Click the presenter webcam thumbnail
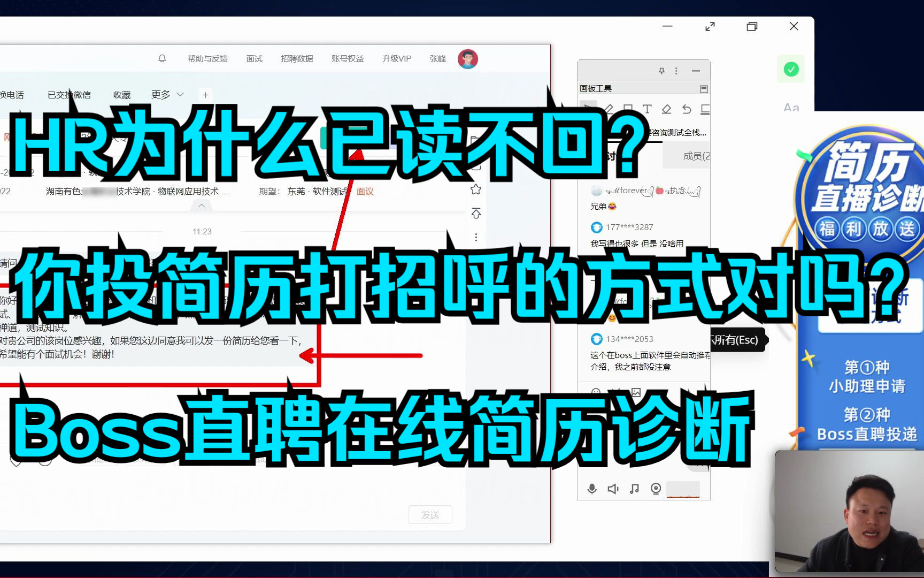924x578 pixels. tap(849, 512)
